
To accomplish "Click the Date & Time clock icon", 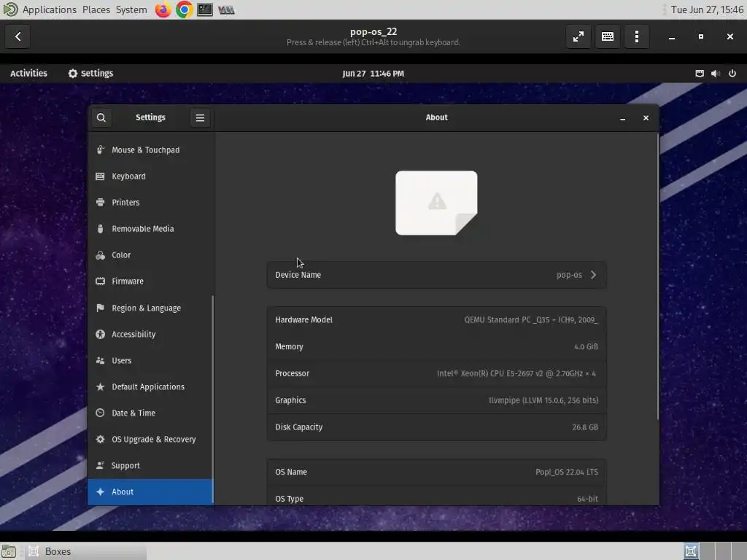I will (100, 413).
